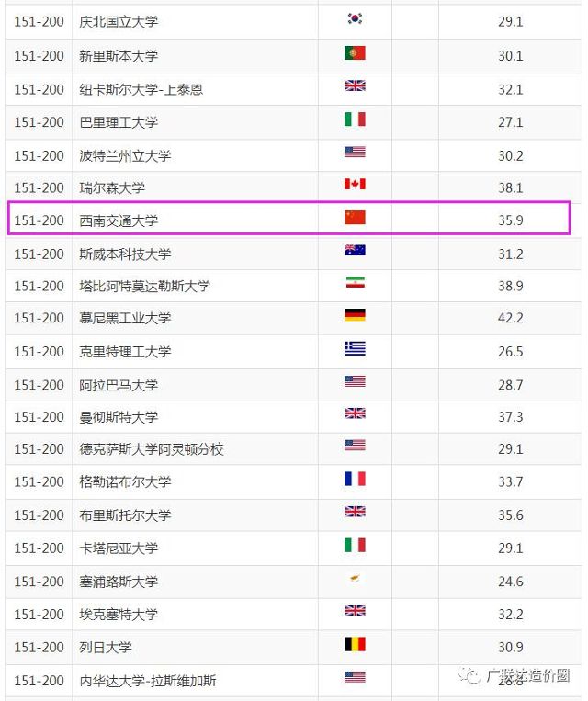Click the France flag beside 格勒诺布尔大学
588x701 pixels.
click(x=355, y=479)
